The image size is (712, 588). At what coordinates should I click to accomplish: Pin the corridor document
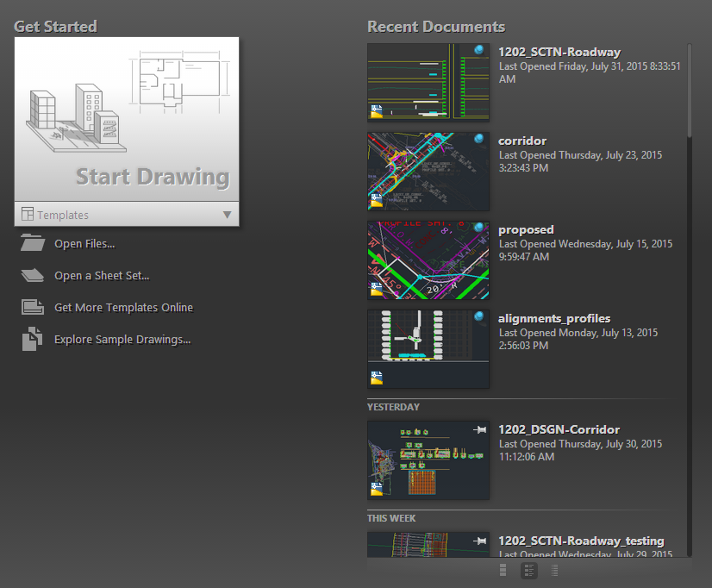click(479, 139)
